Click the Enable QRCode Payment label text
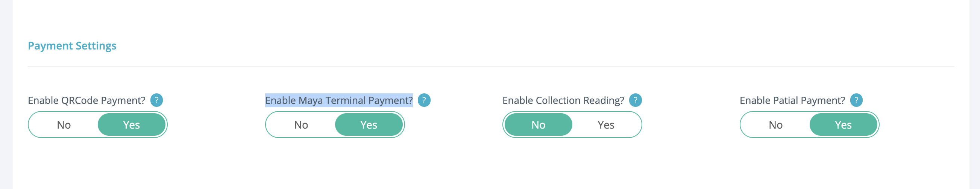Screen dimensions: 980x189 (x=86, y=100)
